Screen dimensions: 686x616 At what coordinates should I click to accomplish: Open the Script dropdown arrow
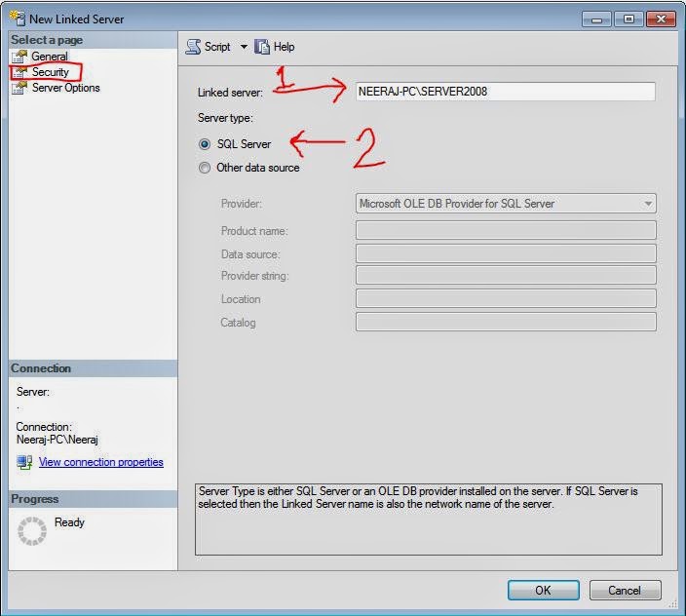point(244,47)
